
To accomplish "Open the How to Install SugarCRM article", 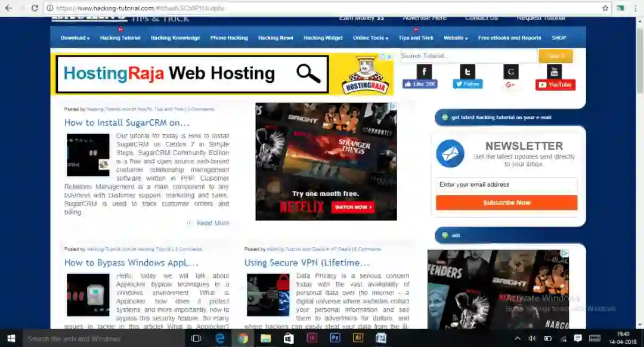I will [127, 122].
